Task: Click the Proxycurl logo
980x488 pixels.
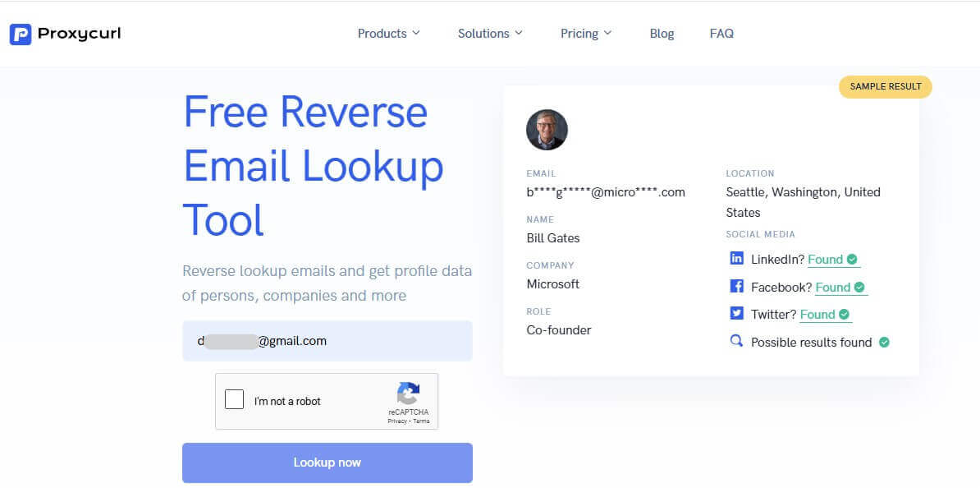Action: 65,33
